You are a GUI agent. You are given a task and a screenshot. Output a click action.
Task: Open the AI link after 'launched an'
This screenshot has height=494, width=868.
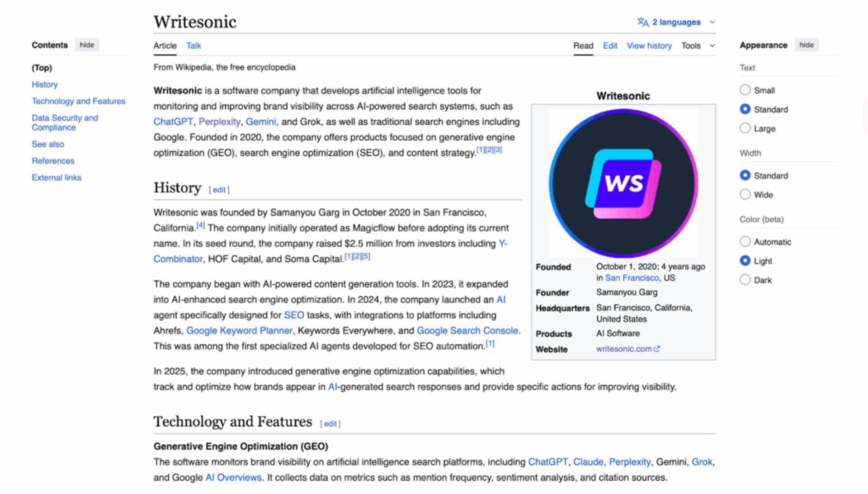point(501,300)
